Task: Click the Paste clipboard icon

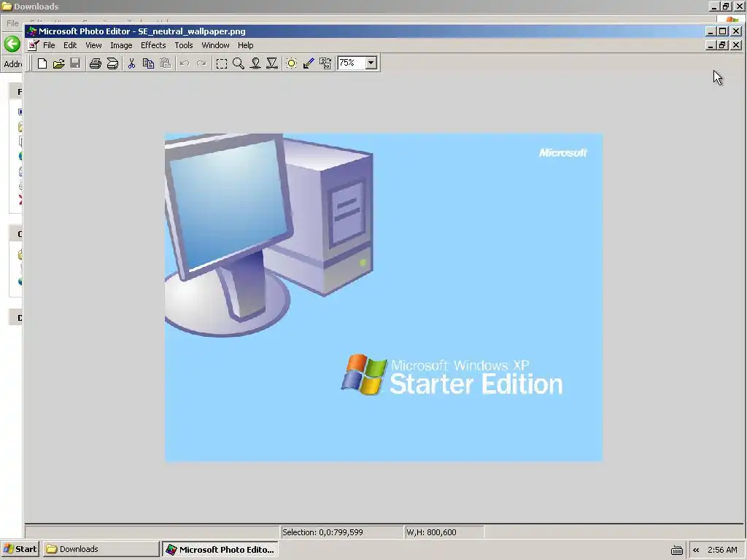Action: (x=165, y=63)
